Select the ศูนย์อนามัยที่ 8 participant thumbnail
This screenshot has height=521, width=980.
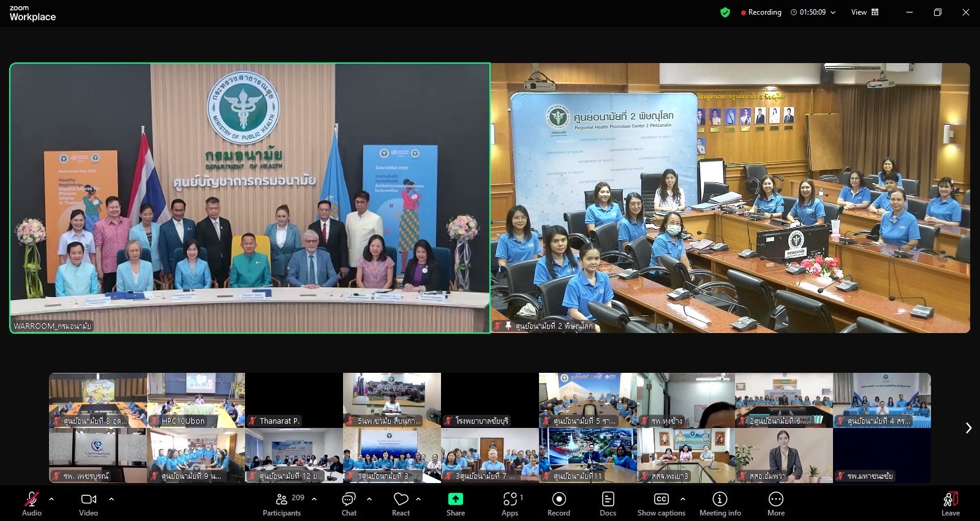(x=98, y=400)
